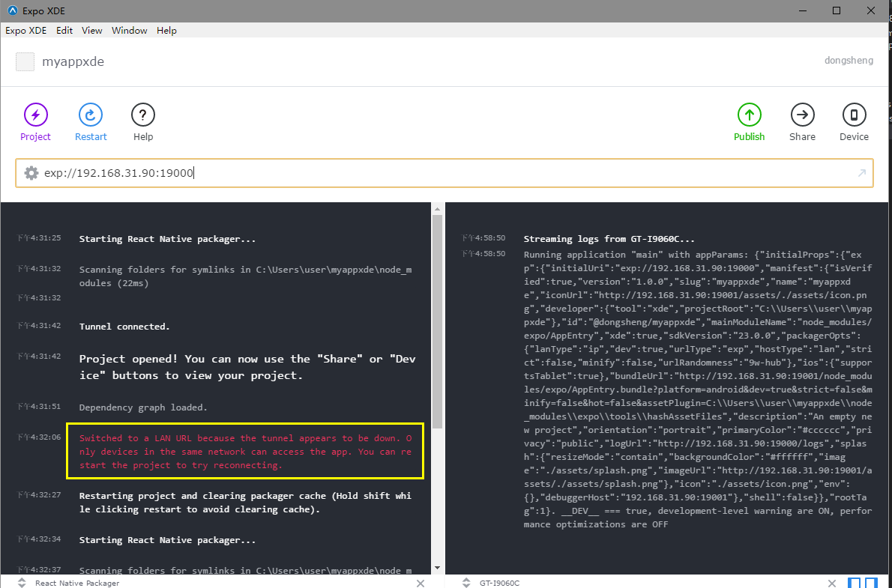
Task: Click the first 'Starting React Native packager...' line
Action: click(x=167, y=239)
